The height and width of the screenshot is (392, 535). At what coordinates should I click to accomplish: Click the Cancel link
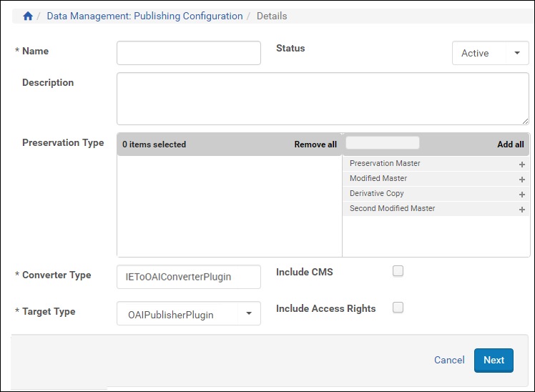click(449, 360)
